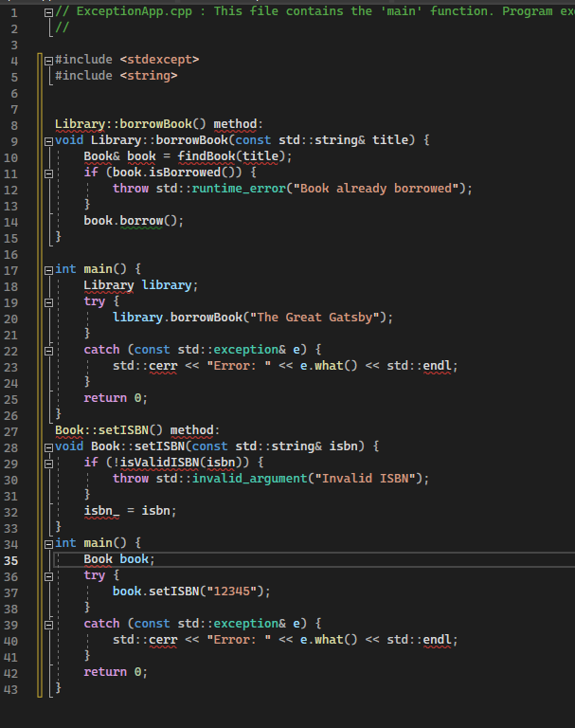
Task: Click 'return 0;' on line 42
Action: [x=116, y=672]
